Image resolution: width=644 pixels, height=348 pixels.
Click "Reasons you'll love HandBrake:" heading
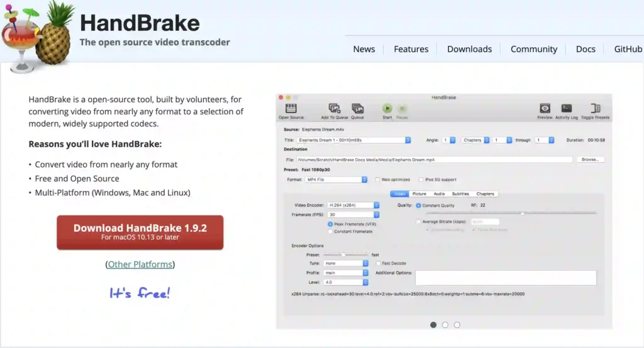tap(95, 144)
